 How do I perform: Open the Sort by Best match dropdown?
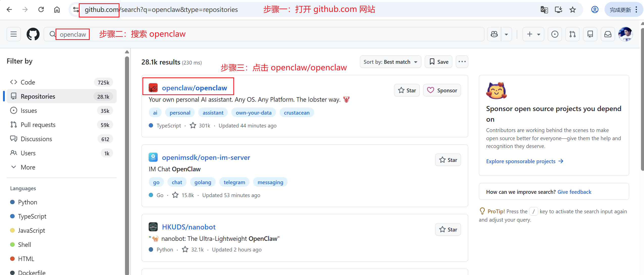[390, 62]
